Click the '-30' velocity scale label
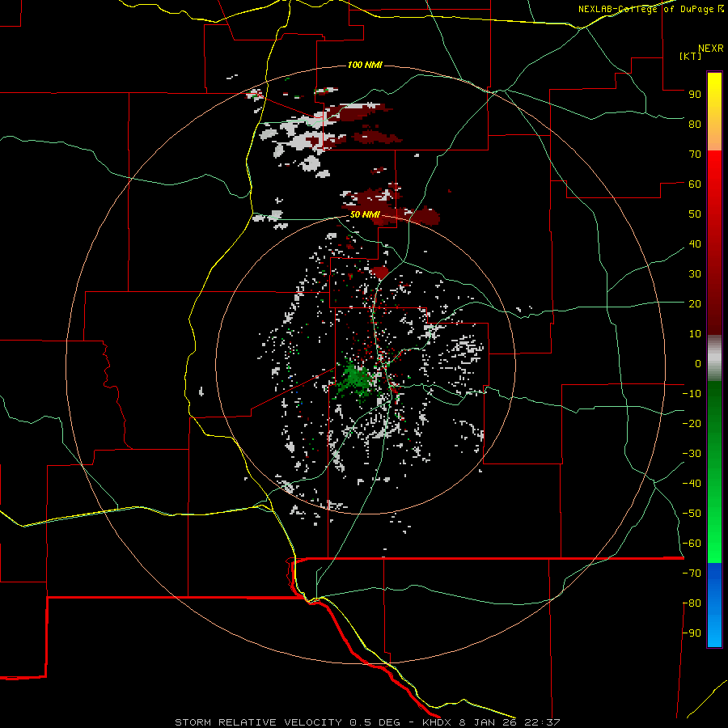 692,454
